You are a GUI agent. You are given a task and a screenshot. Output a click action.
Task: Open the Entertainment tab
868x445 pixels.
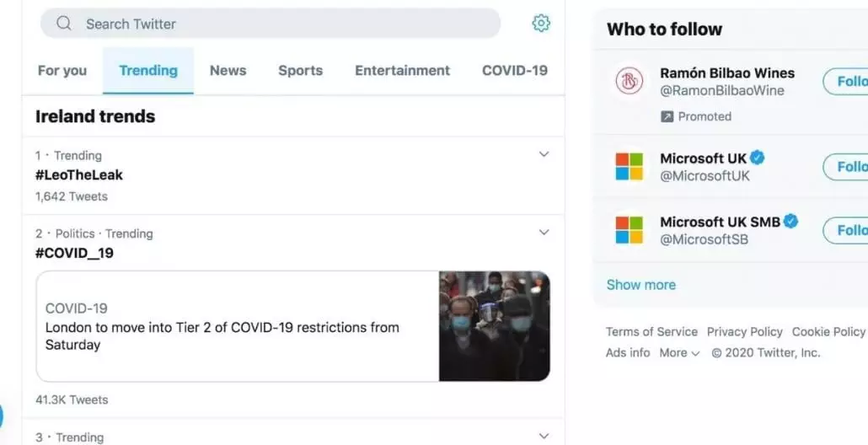point(403,71)
